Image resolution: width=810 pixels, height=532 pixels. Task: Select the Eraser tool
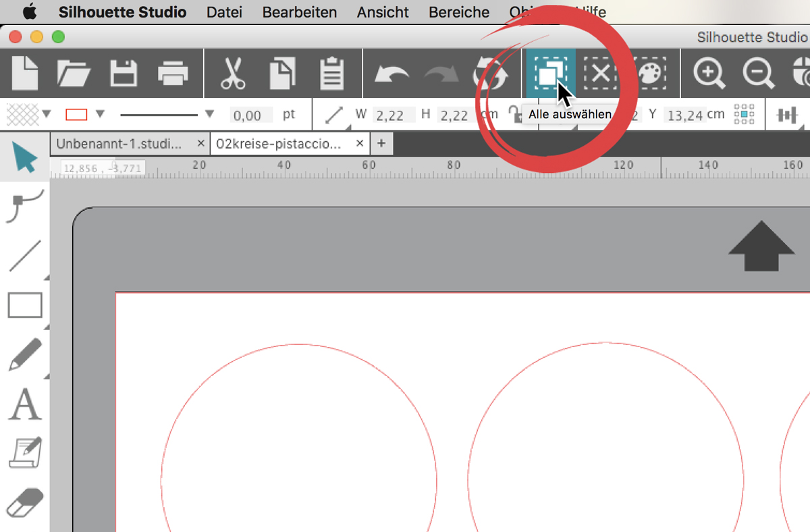tap(25, 503)
